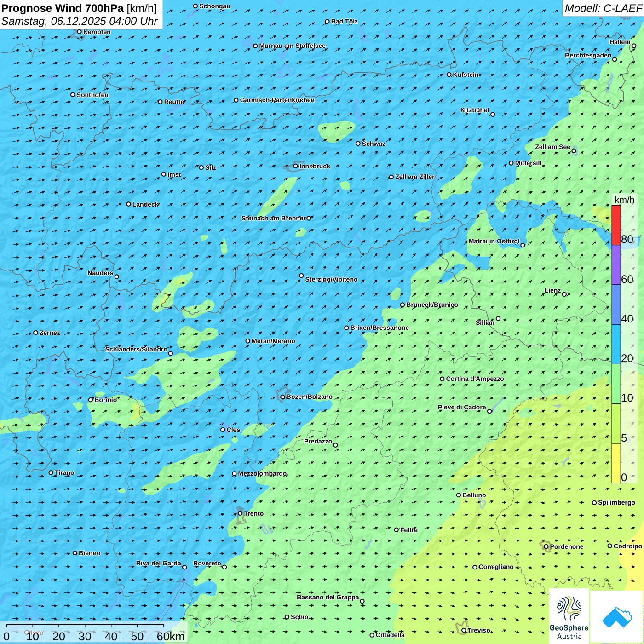Click the Meran/Merano marker
644x644 pixels.
(248, 341)
